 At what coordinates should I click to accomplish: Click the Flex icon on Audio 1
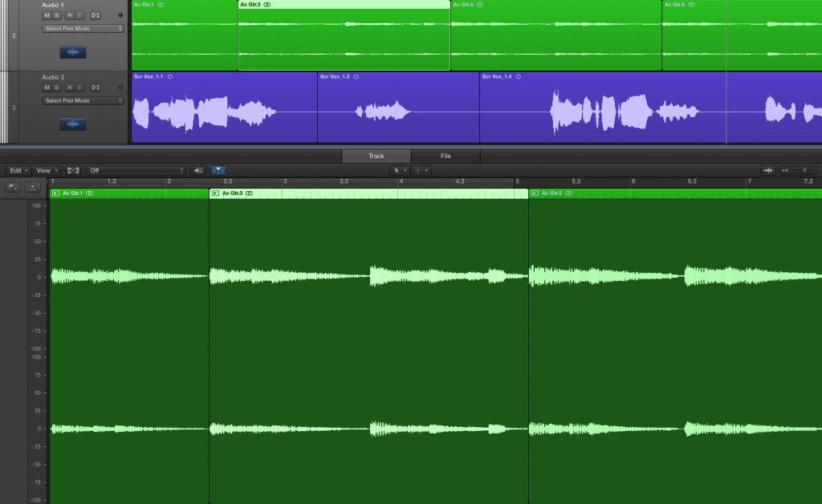coord(95,15)
